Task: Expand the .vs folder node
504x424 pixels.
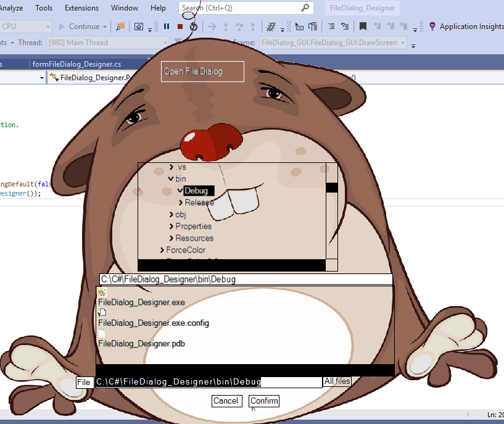Action: (171, 167)
